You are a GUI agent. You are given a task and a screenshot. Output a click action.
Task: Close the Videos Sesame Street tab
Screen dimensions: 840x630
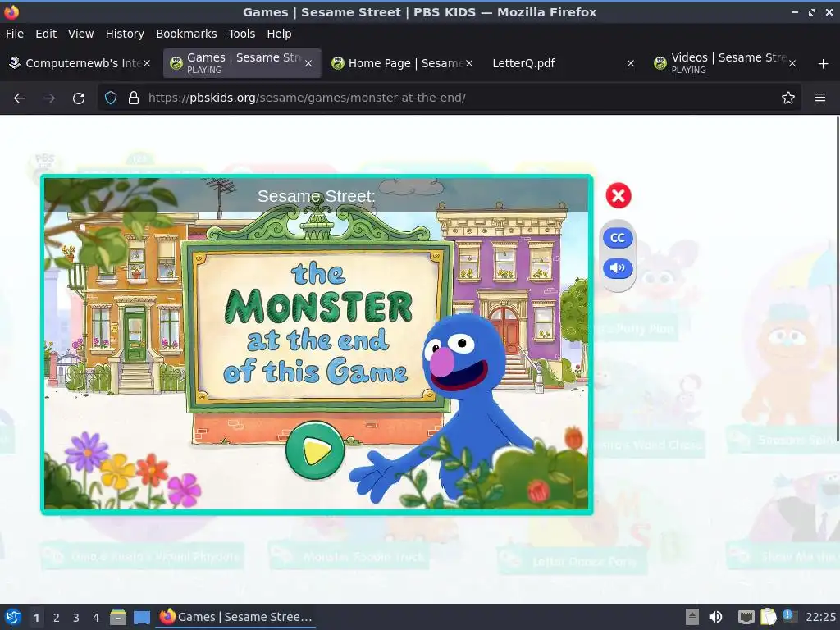click(792, 63)
